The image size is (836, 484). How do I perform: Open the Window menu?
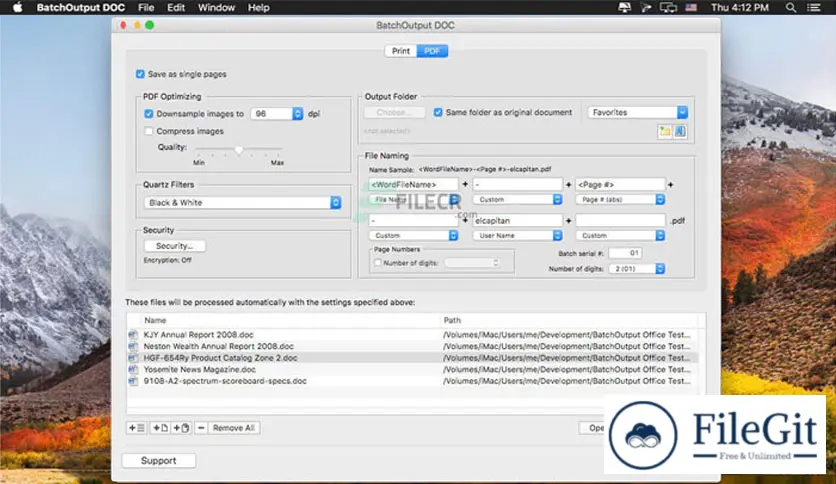tap(216, 7)
